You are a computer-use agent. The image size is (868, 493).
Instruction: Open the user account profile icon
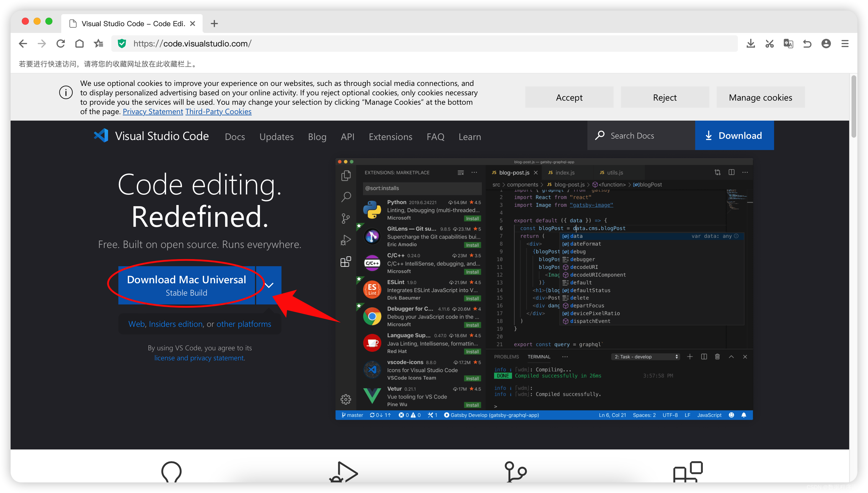click(826, 44)
